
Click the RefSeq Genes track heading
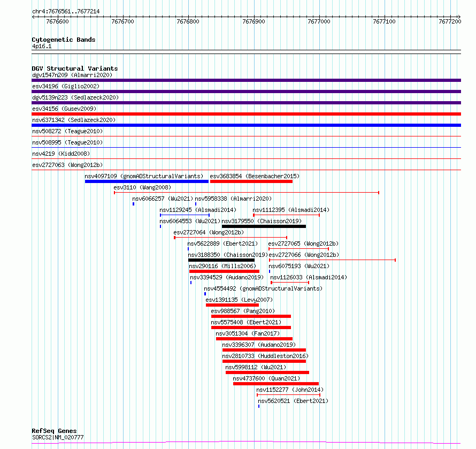(54, 431)
